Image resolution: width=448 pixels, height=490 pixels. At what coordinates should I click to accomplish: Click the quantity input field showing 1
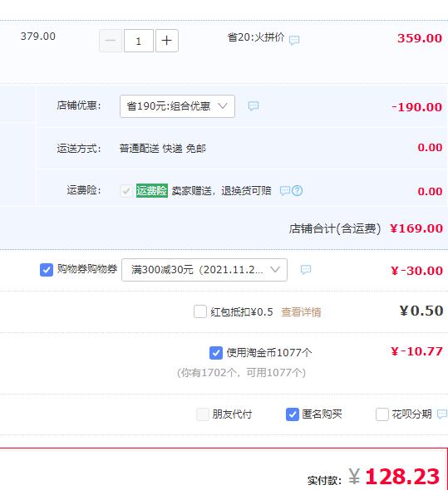tap(139, 41)
